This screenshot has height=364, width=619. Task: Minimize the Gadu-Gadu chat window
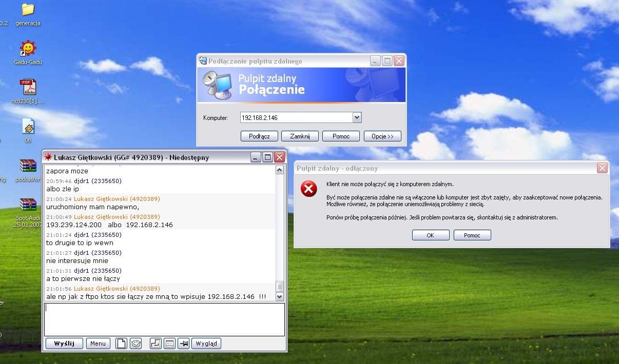tap(256, 157)
